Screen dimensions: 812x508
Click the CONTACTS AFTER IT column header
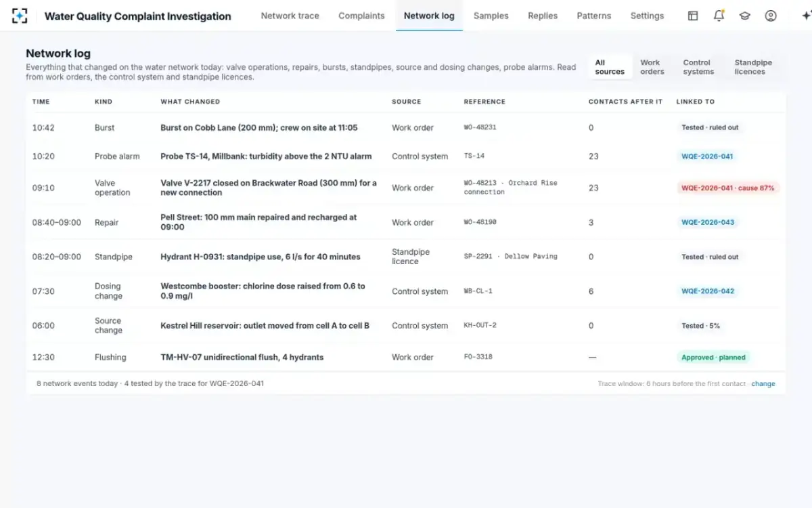[625, 102]
